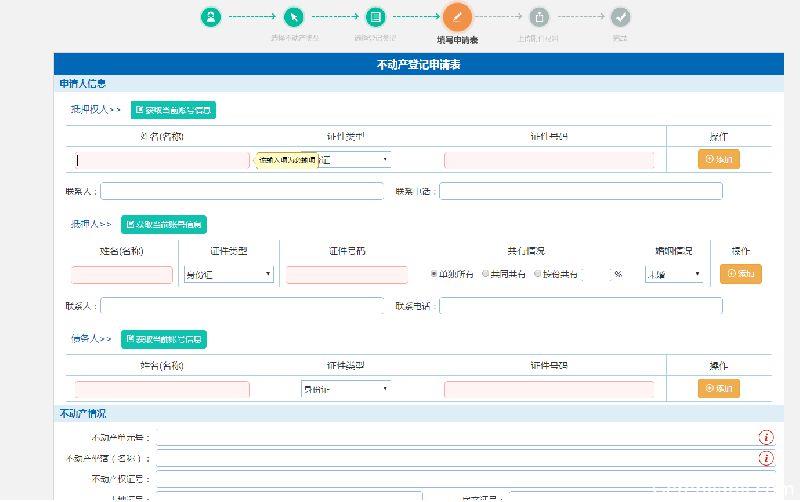This screenshot has height=502, width=800.
Task: Focus the 抵押权人 证件号码 input field
Action: pos(549,160)
